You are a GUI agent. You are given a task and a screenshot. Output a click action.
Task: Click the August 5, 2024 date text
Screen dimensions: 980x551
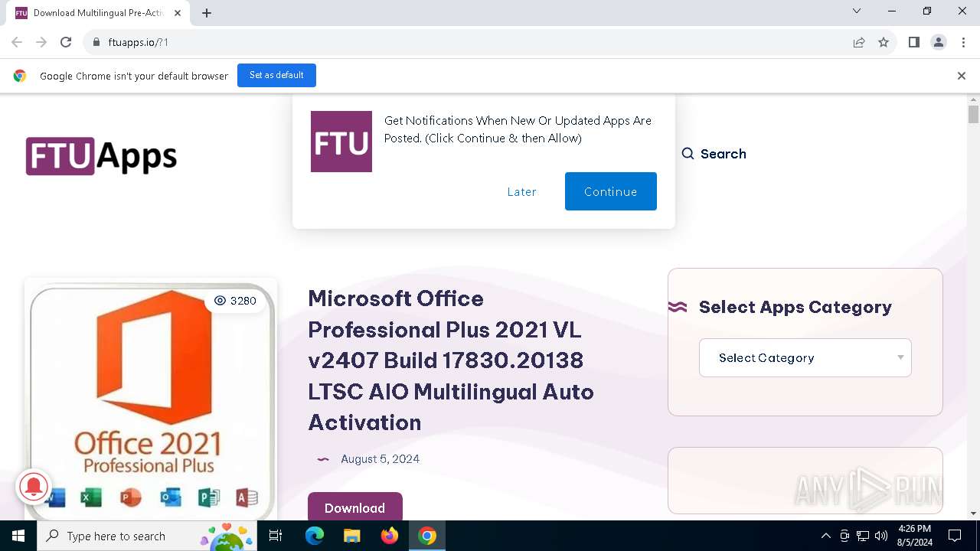pos(380,459)
